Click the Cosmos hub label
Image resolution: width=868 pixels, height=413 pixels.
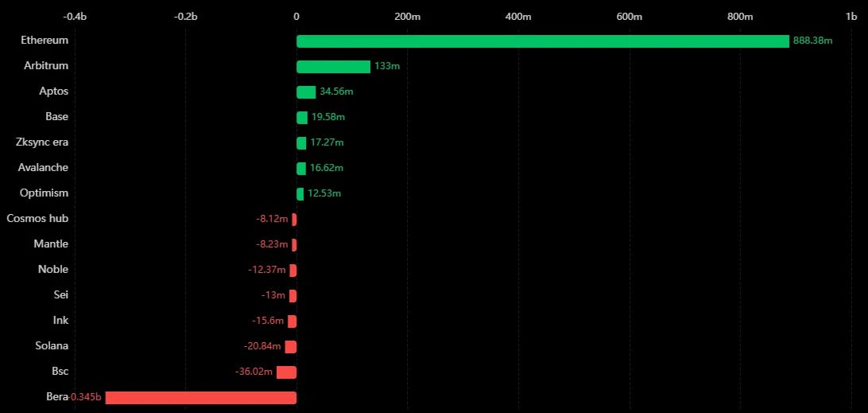click(37, 218)
